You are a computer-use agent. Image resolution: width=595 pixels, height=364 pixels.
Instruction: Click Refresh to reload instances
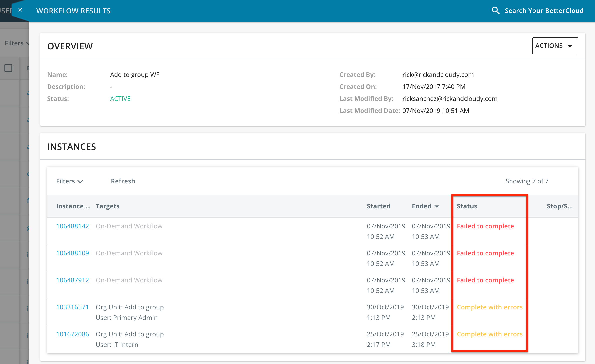(123, 181)
